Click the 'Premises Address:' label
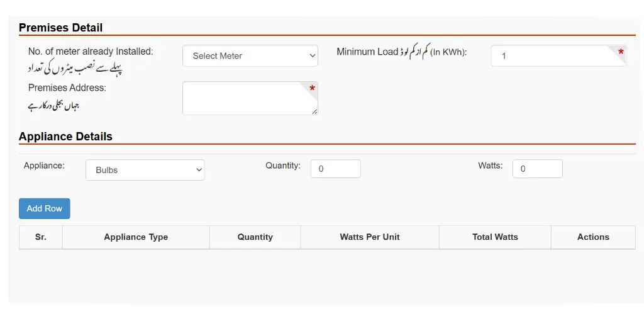Viewport: 644px width, 321px height. click(x=67, y=87)
